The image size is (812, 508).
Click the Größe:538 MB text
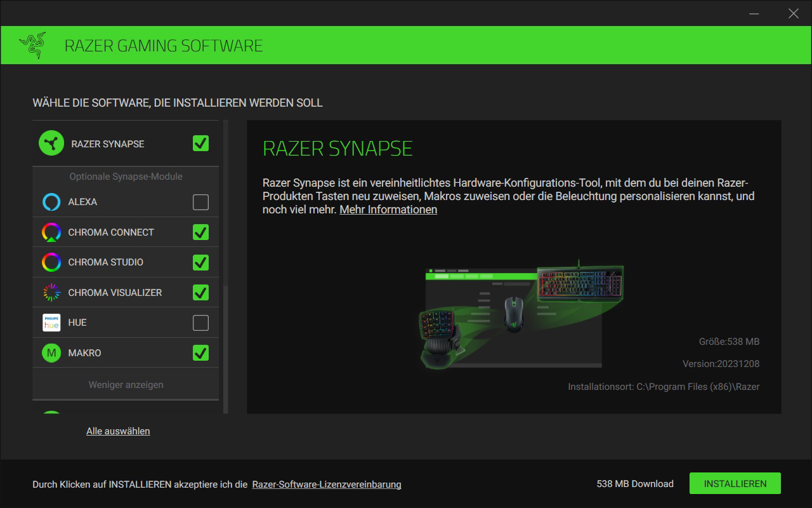[x=729, y=342]
